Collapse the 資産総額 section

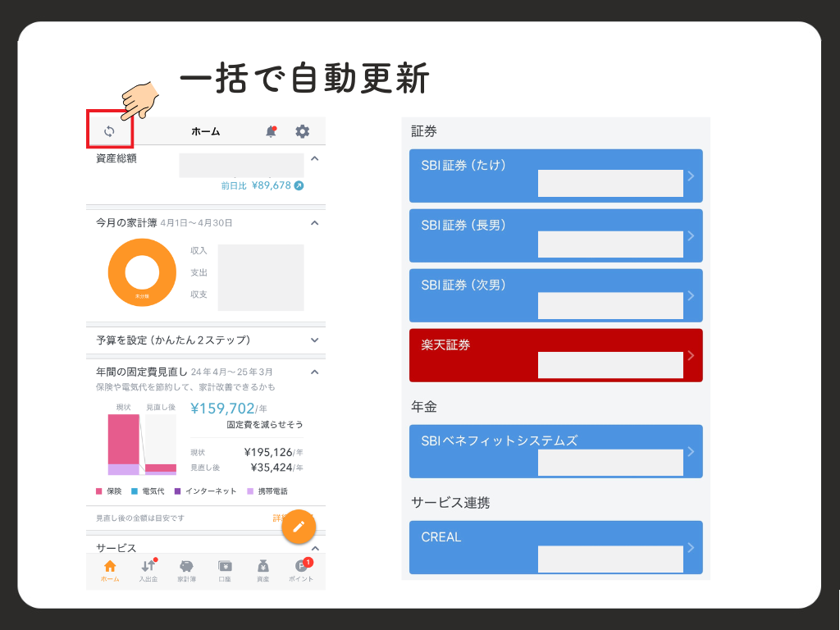pyautogui.click(x=315, y=158)
